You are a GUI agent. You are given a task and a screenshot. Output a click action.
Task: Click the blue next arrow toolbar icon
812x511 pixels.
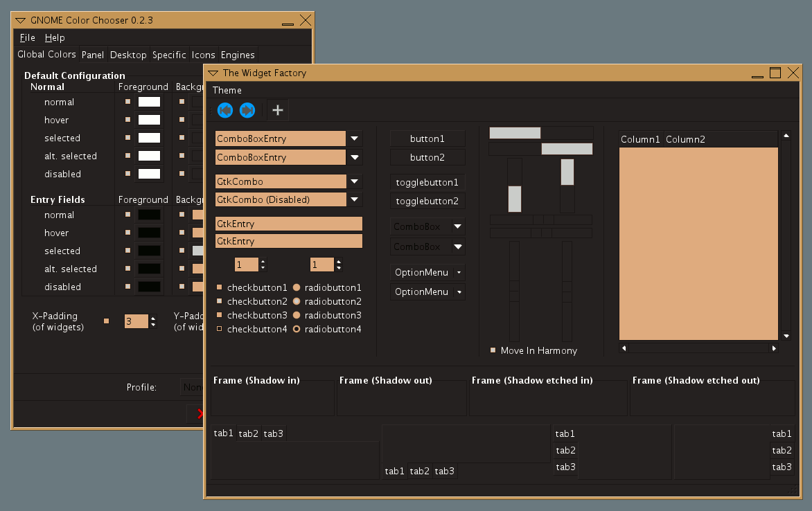click(x=247, y=110)
